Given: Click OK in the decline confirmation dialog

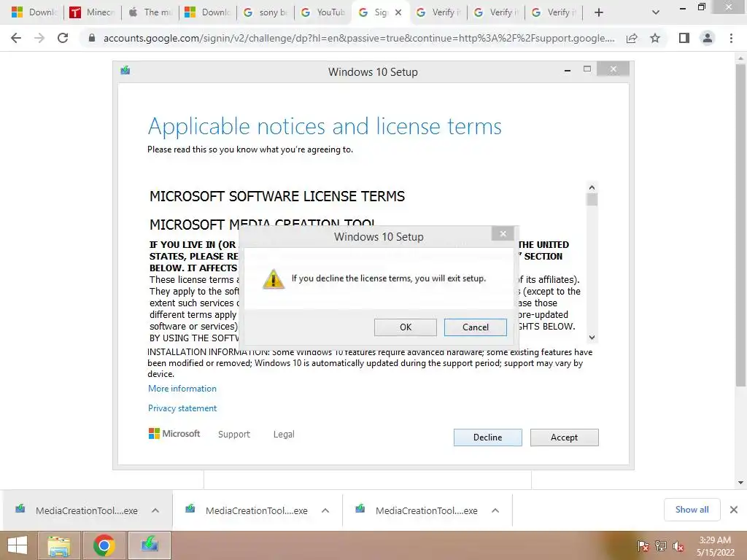Looking at the screenshot, I should coord(406,327).
